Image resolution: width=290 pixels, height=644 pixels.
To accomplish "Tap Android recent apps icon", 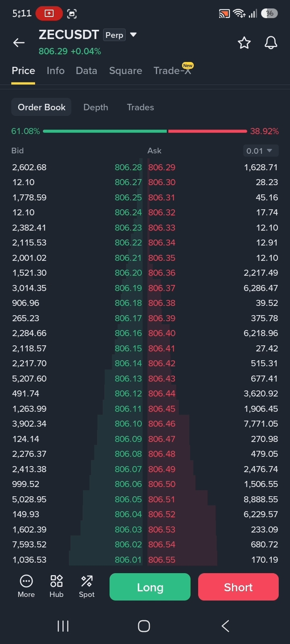I will pyautogui.click(x=63, y=626).
